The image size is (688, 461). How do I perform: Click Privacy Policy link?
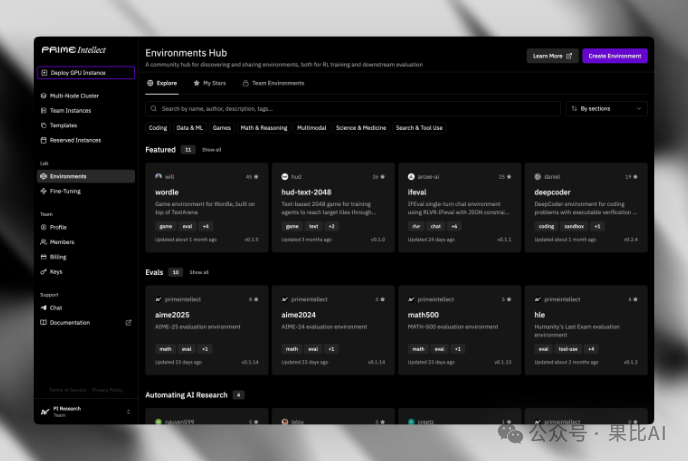(108, 390)
